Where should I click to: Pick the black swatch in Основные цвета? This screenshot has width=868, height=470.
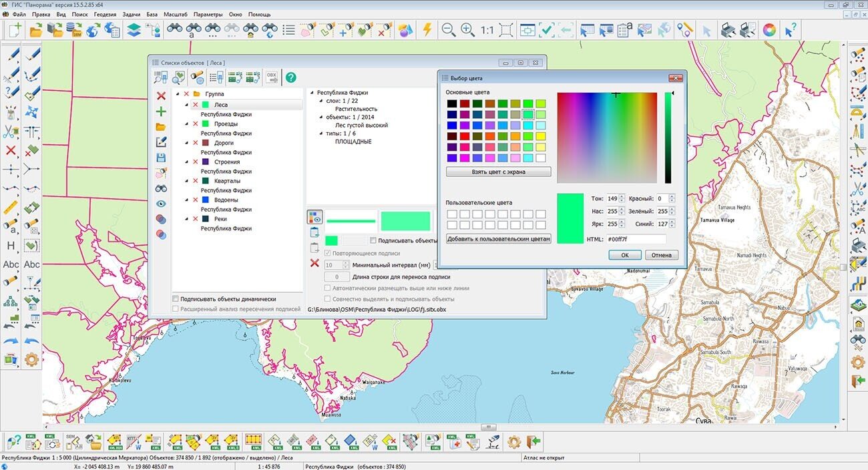(452, 103)
